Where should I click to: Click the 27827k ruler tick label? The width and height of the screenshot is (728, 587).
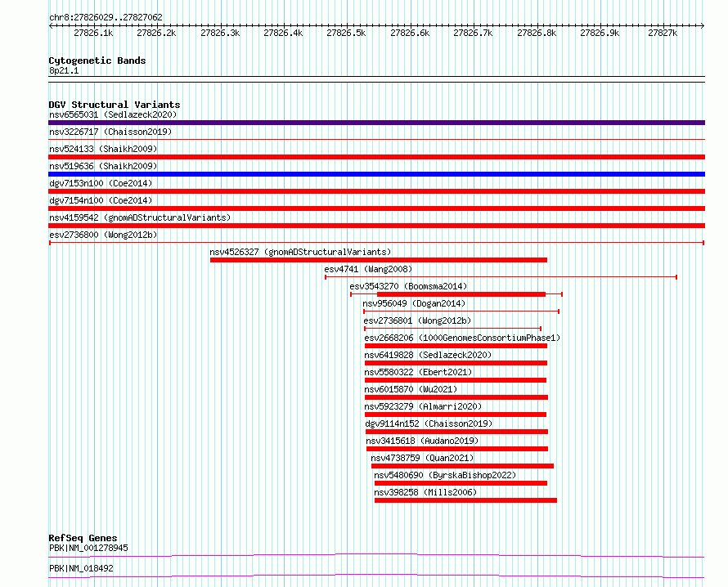(x=663, y=33)
